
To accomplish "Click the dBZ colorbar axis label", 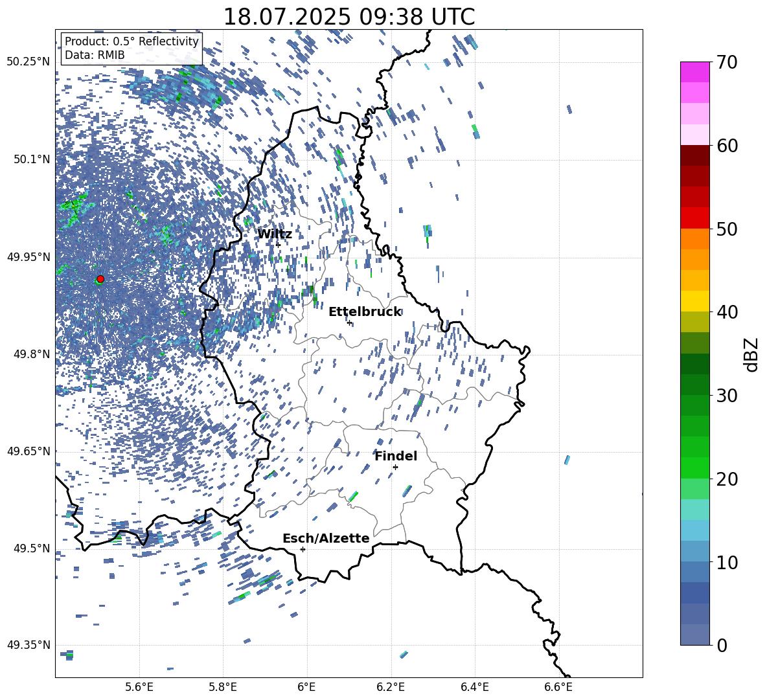I will (752, 354).
